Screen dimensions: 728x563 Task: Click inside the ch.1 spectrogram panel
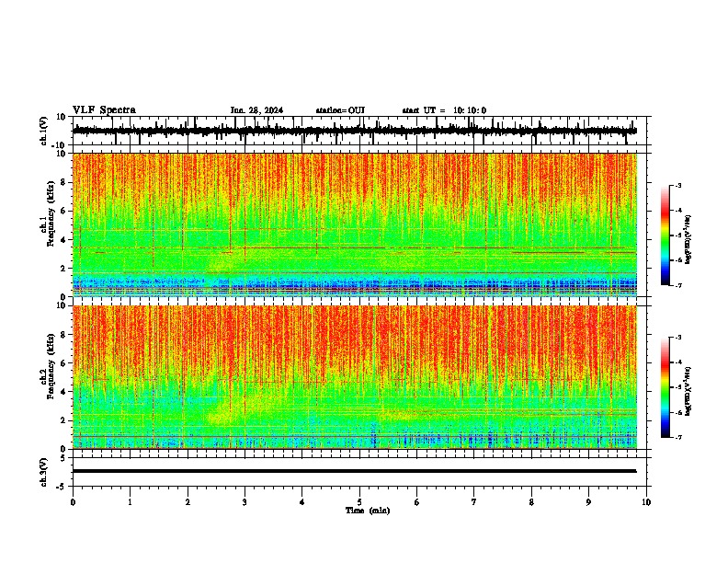(x=355, y=224)
